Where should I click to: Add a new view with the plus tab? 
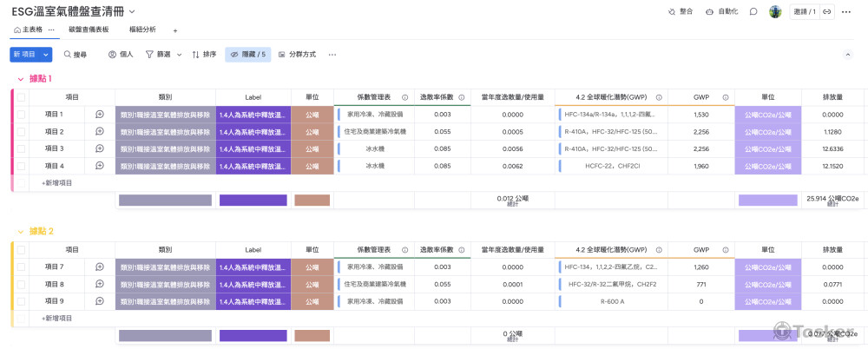[175, 30]
